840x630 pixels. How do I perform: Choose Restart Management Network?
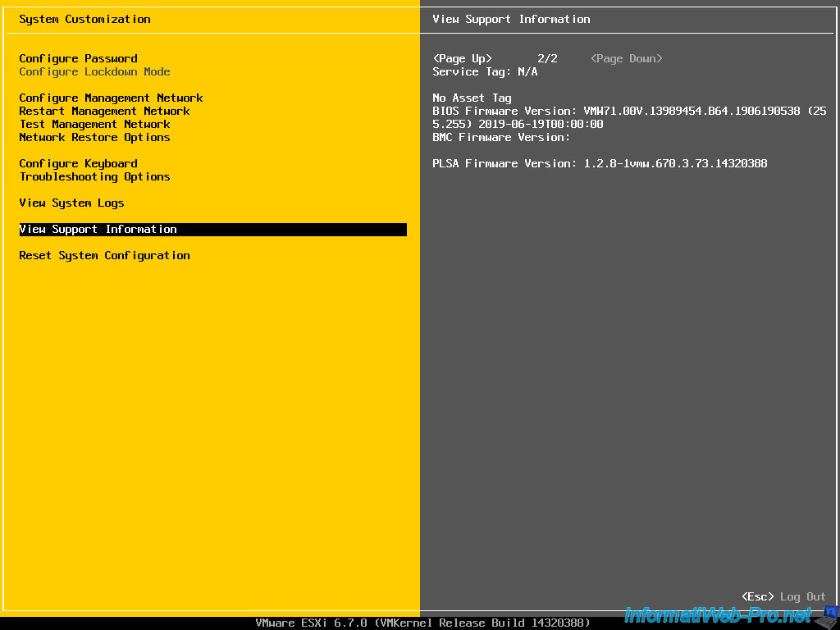coord(104,111)
